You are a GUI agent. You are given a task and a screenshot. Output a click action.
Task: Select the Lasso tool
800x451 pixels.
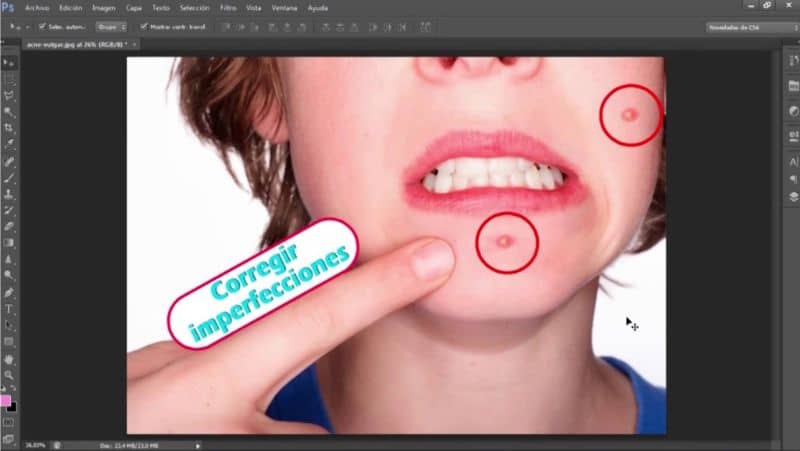coord(9,95)
